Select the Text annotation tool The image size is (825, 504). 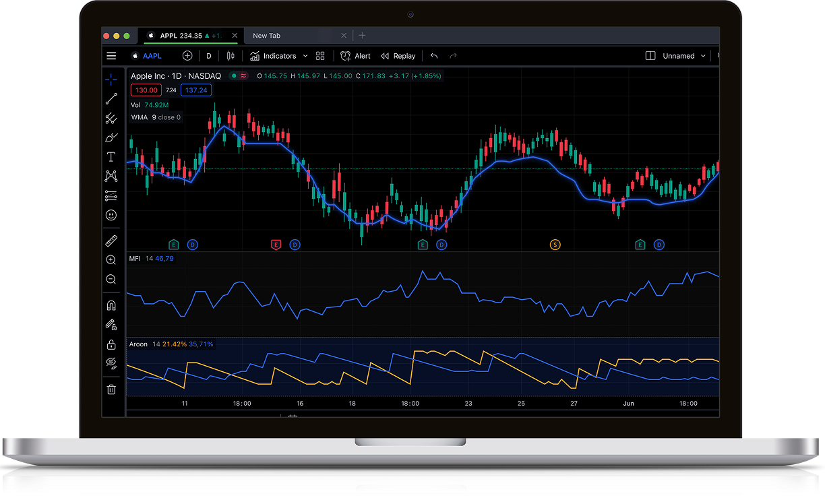point(111,157)
